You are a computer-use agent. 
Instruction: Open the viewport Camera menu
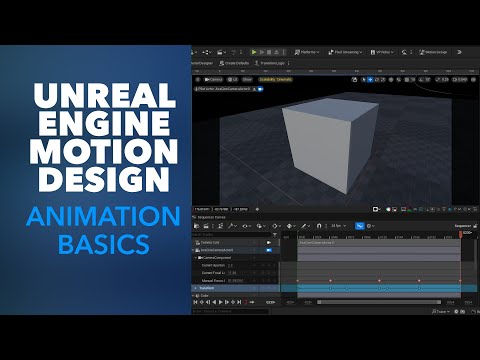click(213, 80)
